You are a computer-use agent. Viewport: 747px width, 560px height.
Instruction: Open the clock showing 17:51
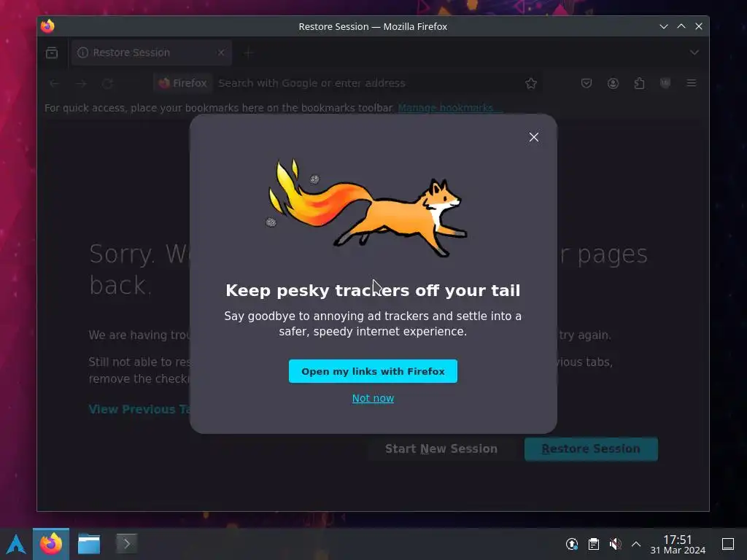pos(678,544)
